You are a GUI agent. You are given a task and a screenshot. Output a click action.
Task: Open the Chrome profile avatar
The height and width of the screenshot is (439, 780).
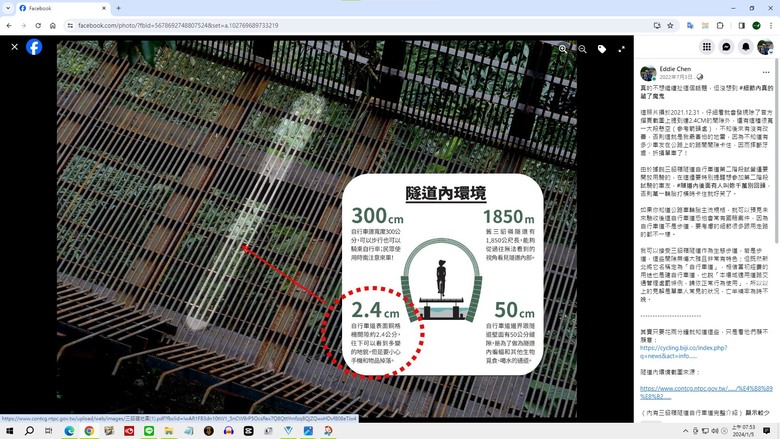tap(756, 25)
